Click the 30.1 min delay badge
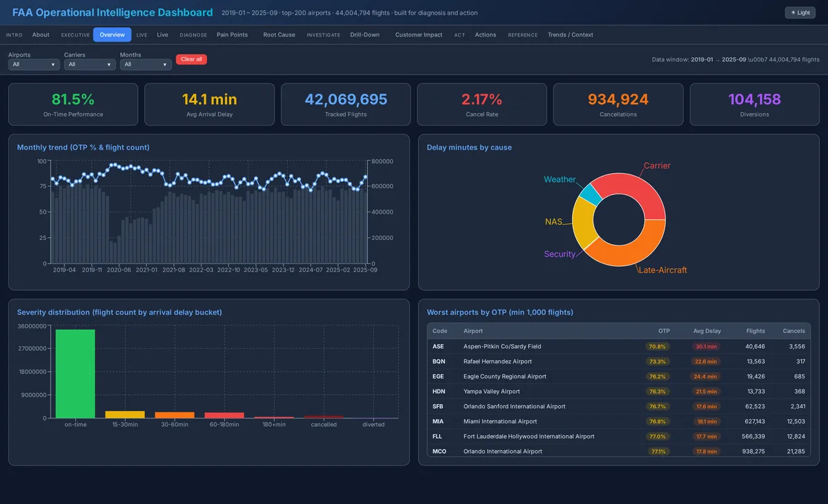Viewport: 828px width, 504px height. pos(706,346)
